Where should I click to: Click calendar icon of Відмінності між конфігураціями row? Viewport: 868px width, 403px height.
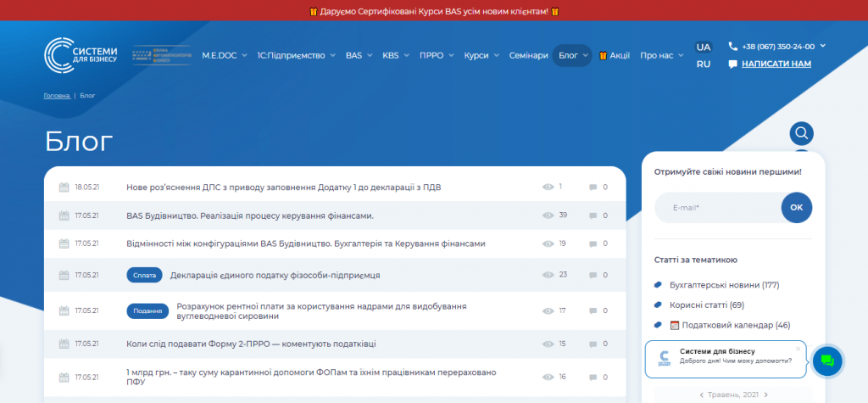(64, 243)
